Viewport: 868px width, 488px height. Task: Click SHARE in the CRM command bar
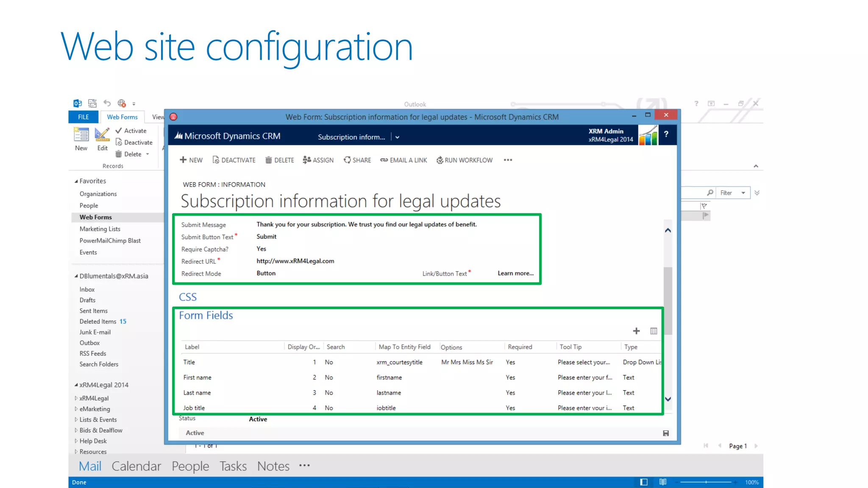[x=357, y=160]
